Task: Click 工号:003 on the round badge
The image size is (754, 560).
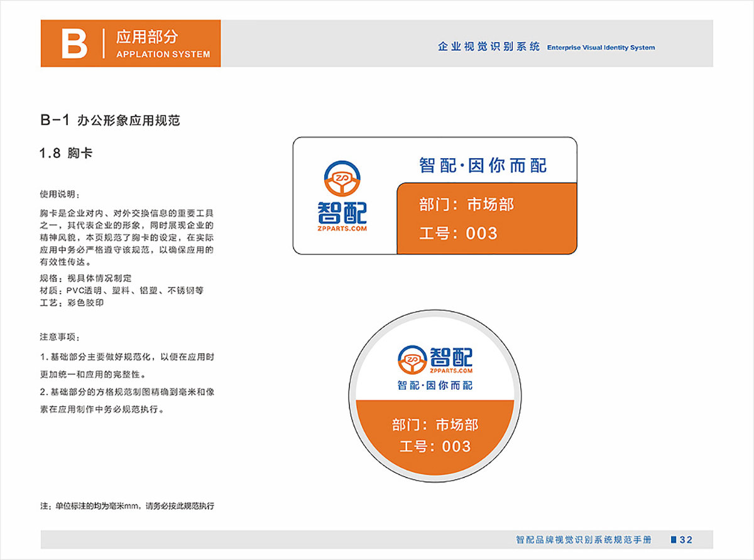Action: (435, 446)
